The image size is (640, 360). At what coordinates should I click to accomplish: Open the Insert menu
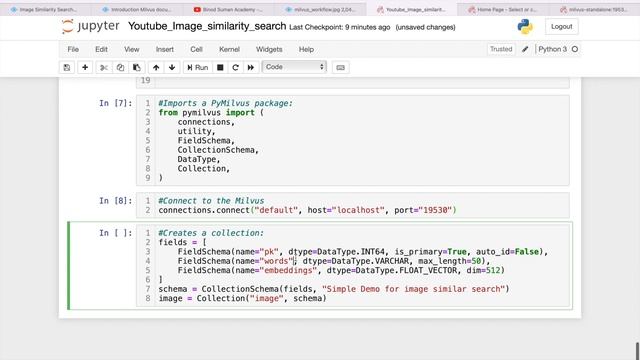pos(164,49)
